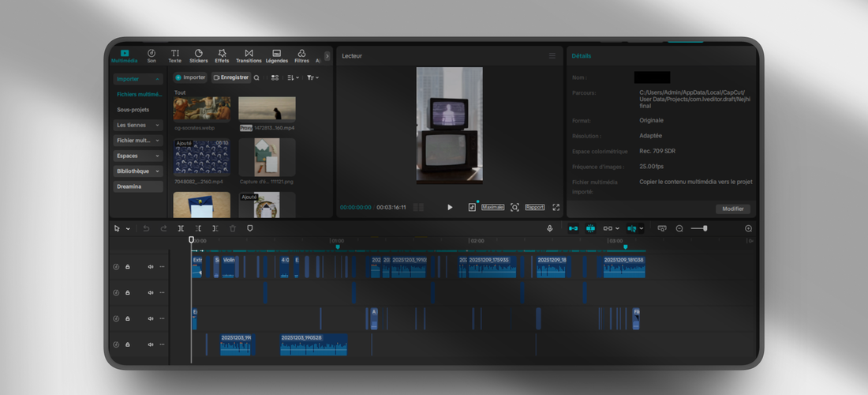
Task: Open the Transitions tab
Action: (x=249, y=56)
